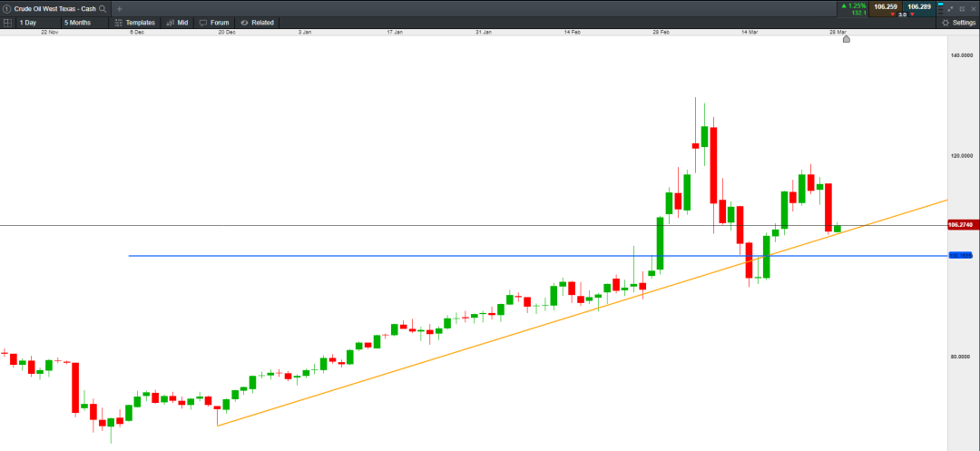Screen dimensions: 980x451
Task: Click the 140.0000 price axis label
Action: pyautogui.click(x=963, y=55)
